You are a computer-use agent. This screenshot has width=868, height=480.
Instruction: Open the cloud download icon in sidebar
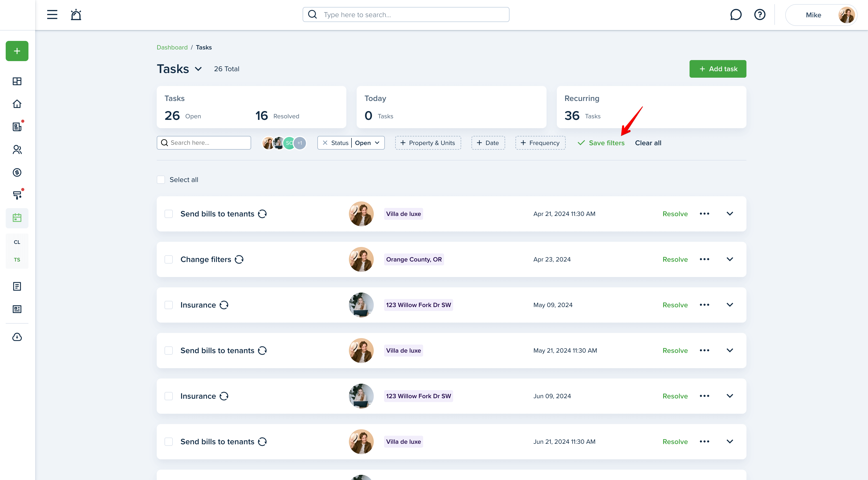pos(17,337)
